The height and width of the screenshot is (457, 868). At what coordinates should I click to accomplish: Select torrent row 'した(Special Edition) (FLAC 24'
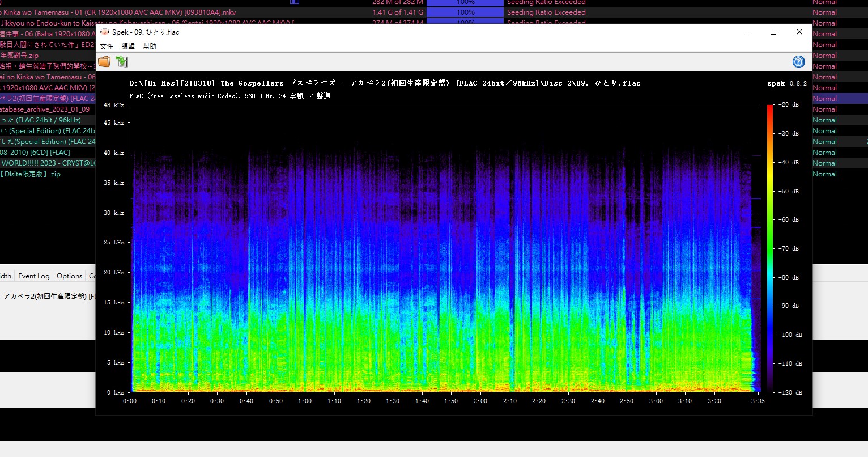(x=48, y=142)
